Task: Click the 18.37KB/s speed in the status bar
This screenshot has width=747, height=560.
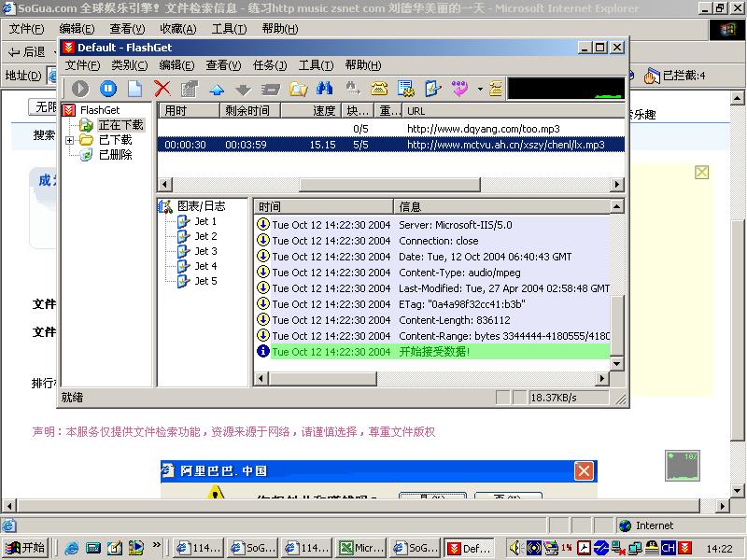Action: click(569, 398)
